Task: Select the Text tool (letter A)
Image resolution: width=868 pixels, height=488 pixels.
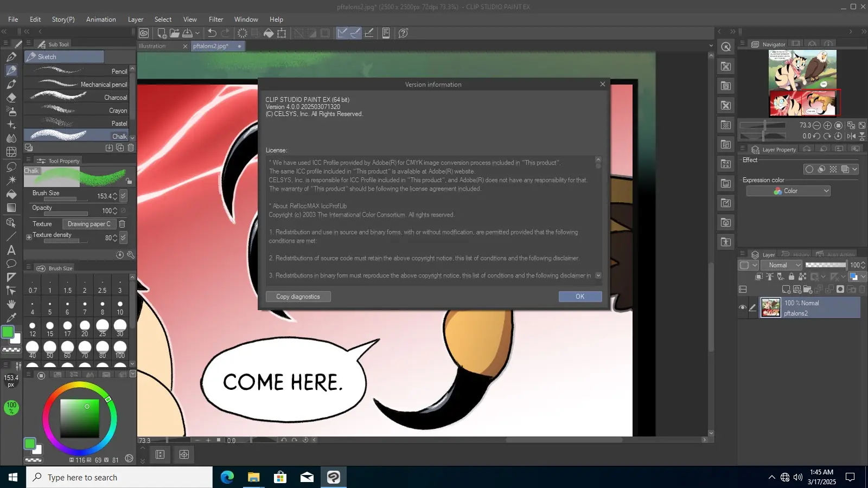Action: coord(11,250)
